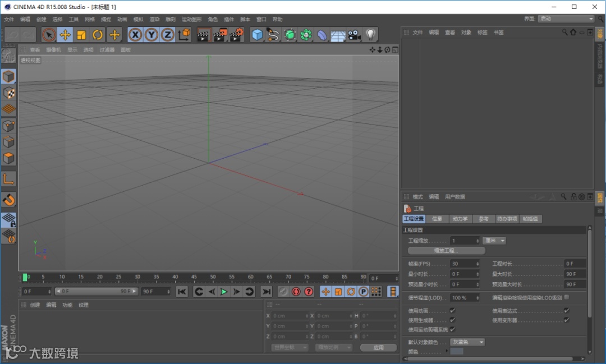This screenshot has width=606, height=364.
Task: Enable the 编辑渲染检视使用渲染LOD级别 checkbox
Action: (566, 297)
